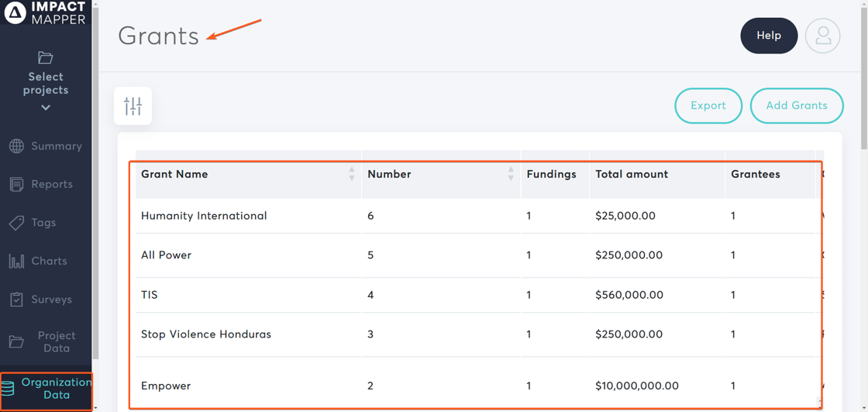Open the user profile avatar icon
Image resolution: width=868 pixels, height=412 pixels.
[x=822, y=36]
